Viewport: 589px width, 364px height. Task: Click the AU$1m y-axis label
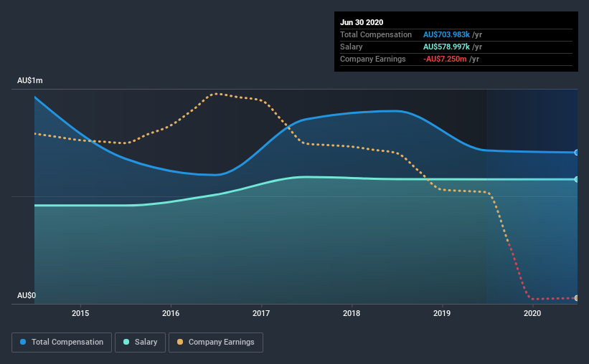point(30,81)
